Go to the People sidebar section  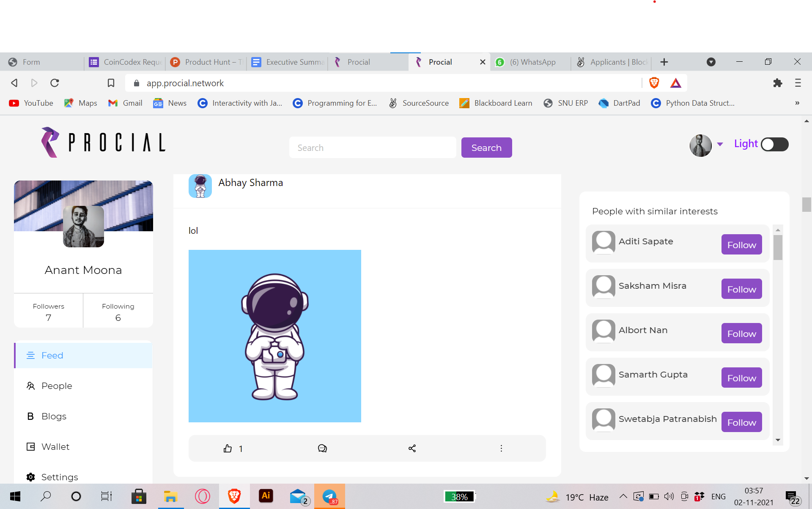pyautogui.click(x=56, y=386)
